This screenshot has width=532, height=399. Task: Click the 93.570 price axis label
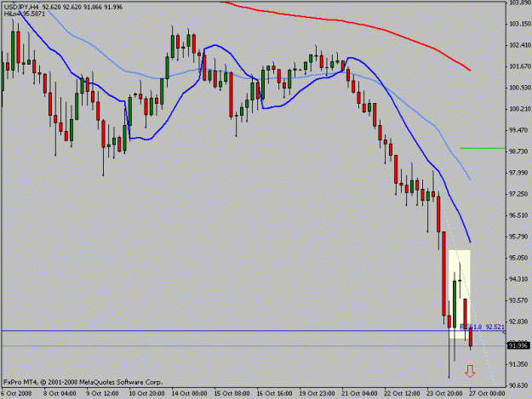click(519, 300)
